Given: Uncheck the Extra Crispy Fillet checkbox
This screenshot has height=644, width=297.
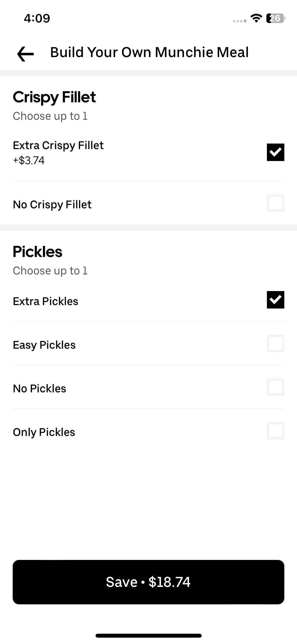Looking at the screenshot, I should 275,152.
